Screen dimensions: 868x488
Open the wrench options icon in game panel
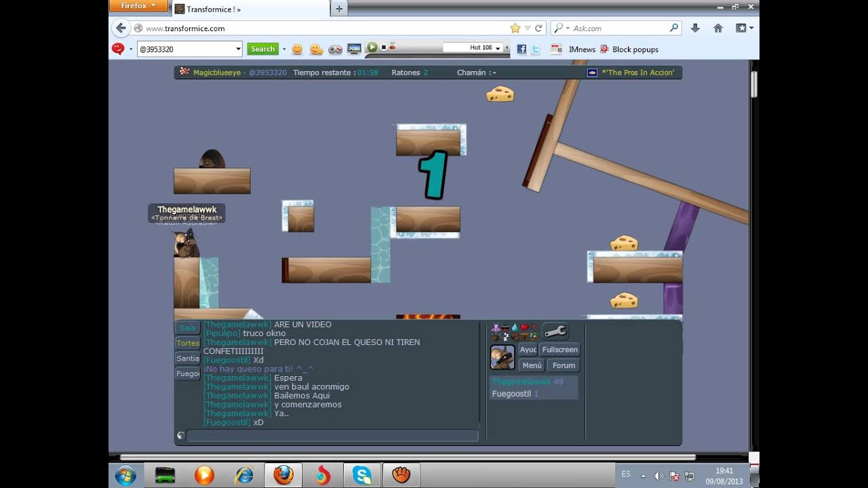555,331
